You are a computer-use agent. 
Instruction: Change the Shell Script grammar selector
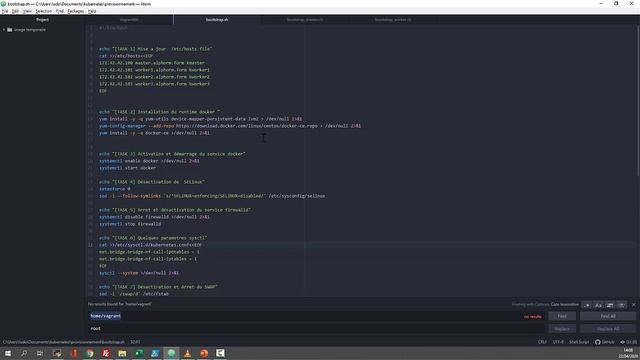(579, 342)
